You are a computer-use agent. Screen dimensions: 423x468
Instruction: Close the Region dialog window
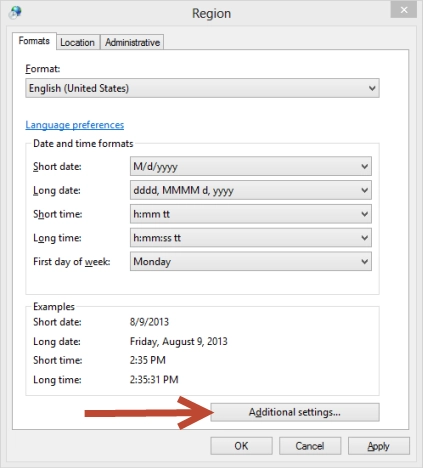coord(404,10)
